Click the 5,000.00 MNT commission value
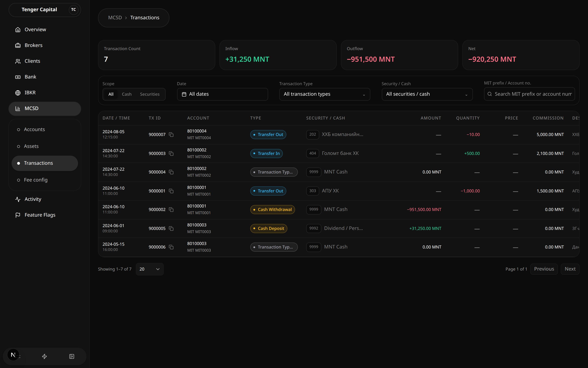 click(x=550, y=135)
